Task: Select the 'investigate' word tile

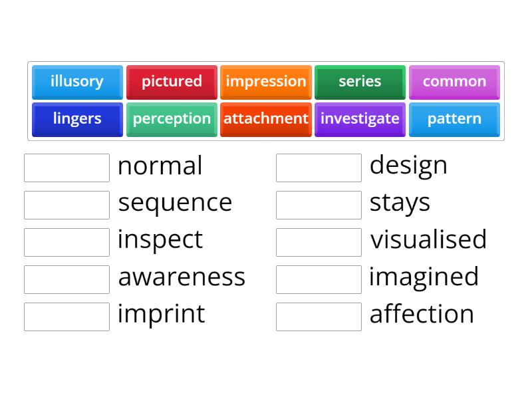Action: 360,119
